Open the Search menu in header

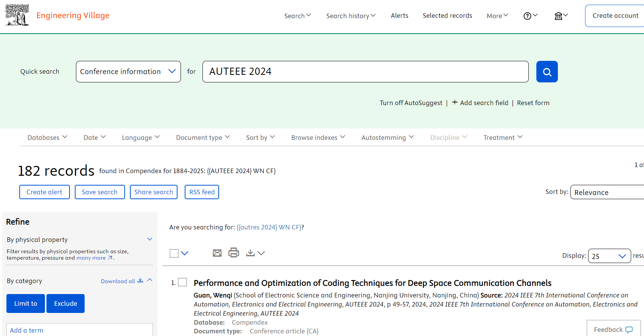coord(298,16)
